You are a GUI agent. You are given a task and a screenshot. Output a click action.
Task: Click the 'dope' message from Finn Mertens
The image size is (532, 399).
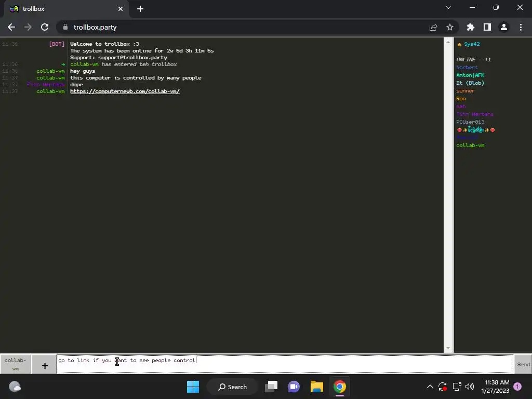(76, 85)
